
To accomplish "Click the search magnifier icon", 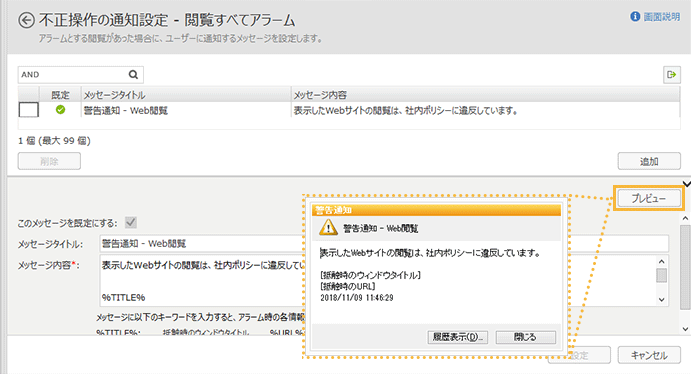I will point(133,74).
